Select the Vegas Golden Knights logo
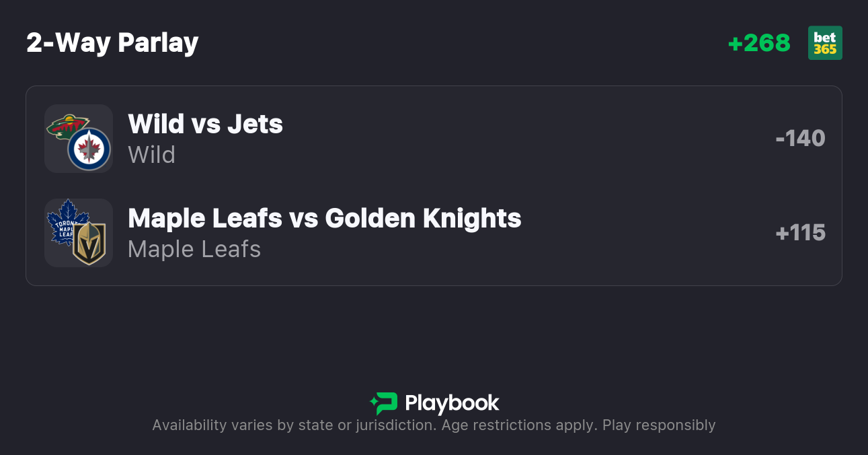This screenshot has height=455, width=868. [x=89, y=244]
